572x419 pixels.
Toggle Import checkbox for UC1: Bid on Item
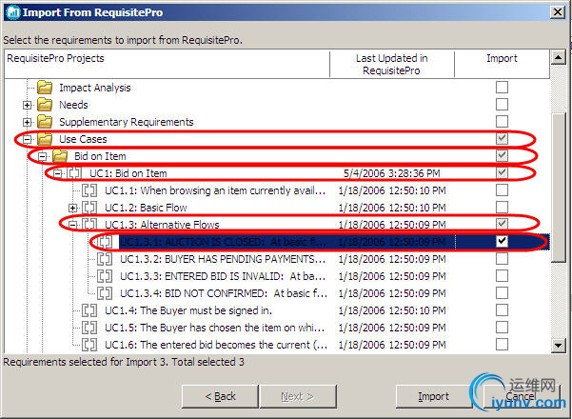[502, 173]
